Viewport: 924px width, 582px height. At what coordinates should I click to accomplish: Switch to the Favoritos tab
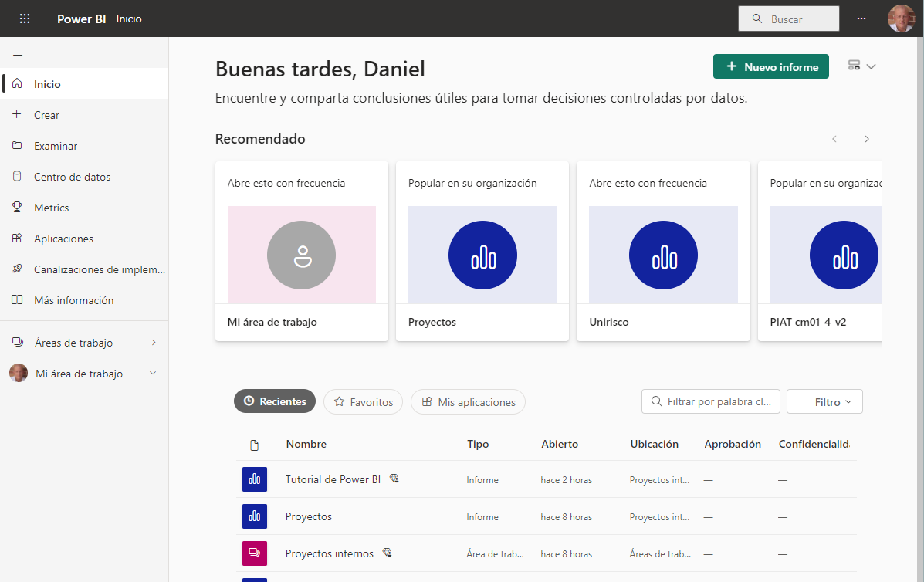coord(363,401)
